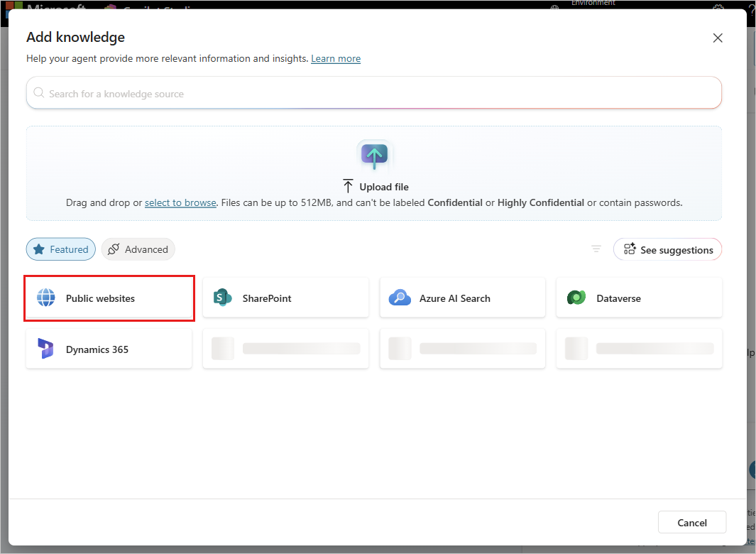Click the filter lines icon

596,249
